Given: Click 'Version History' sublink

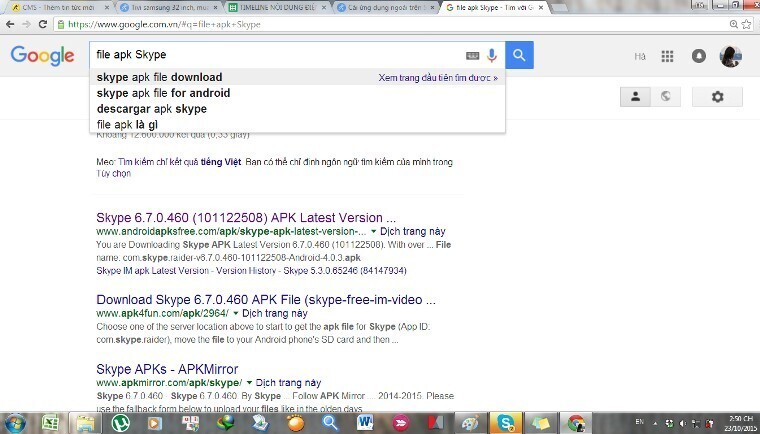Looking at the screenshot, I should pyautogui.click(x=246, y=271).
